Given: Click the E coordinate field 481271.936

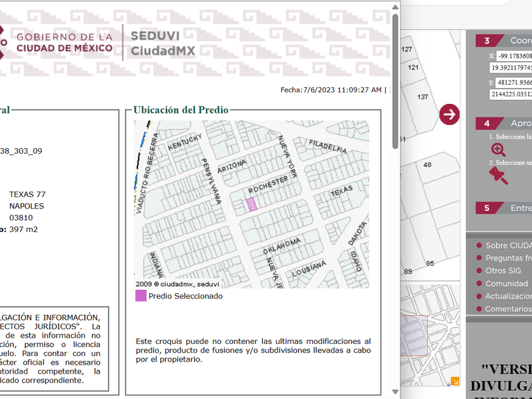Looking at the screenshot, I should tap(514, 82).
